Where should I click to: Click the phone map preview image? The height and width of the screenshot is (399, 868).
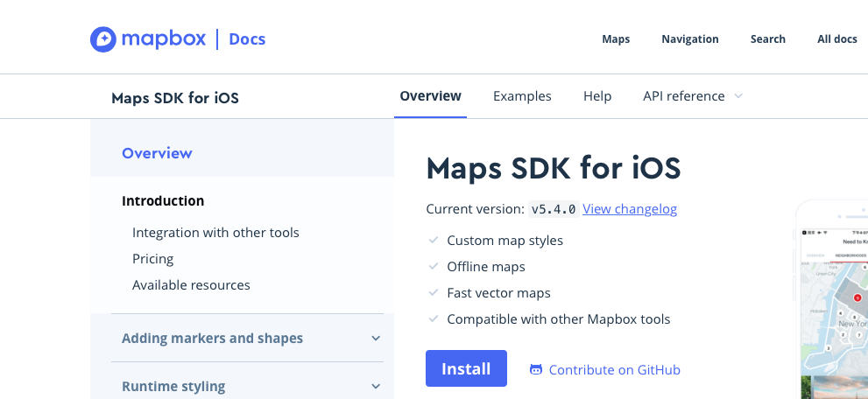coord(833,306)
